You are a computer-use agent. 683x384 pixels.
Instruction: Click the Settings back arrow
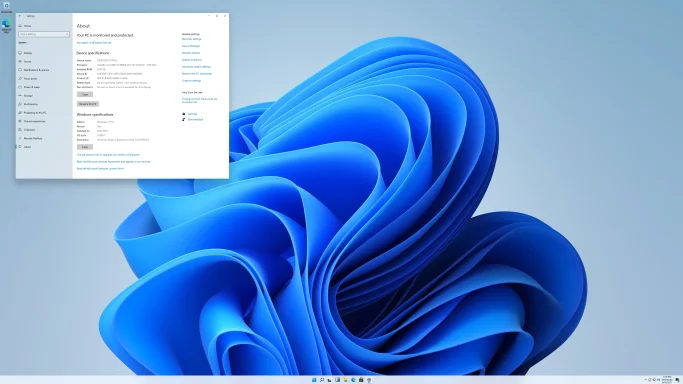pyautogui.click(x=20, y=16)
